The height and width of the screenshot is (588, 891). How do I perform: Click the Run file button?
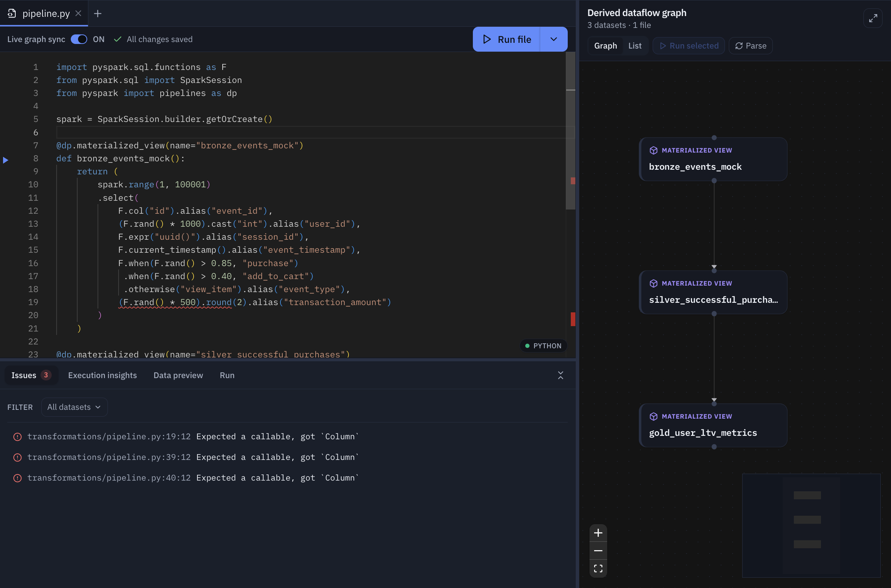(507, 39)
